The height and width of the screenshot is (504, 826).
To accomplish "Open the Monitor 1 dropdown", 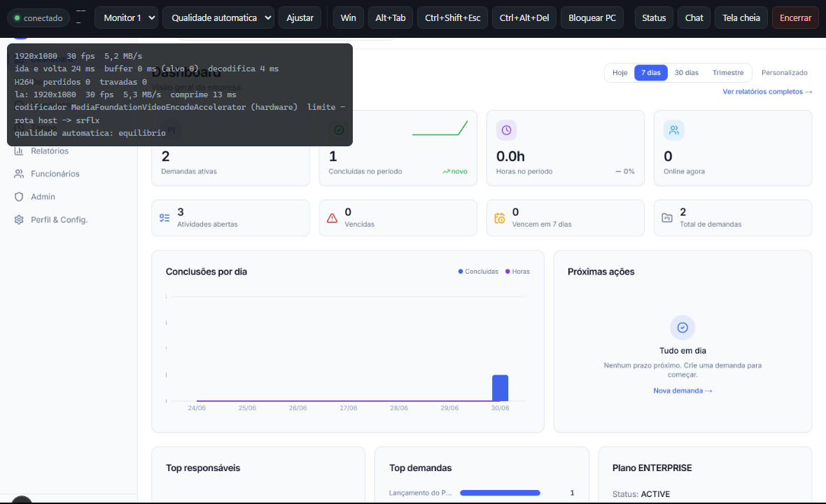I will pos(127,18).
